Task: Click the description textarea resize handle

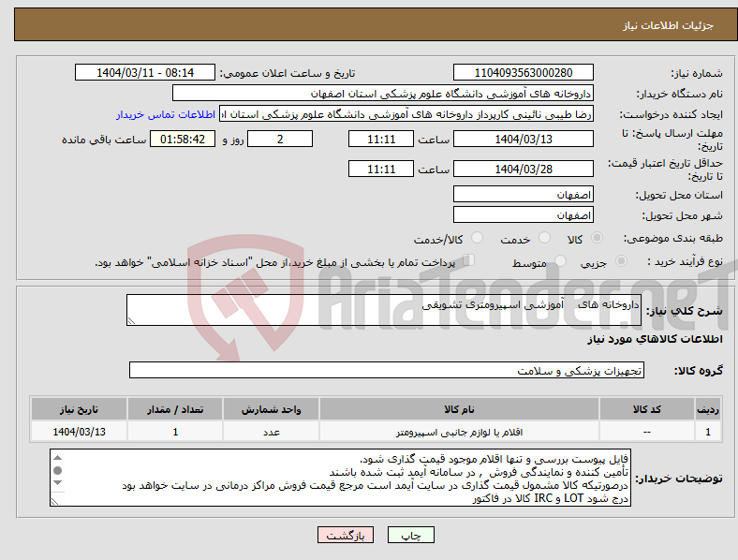Action: click(131, 320)
